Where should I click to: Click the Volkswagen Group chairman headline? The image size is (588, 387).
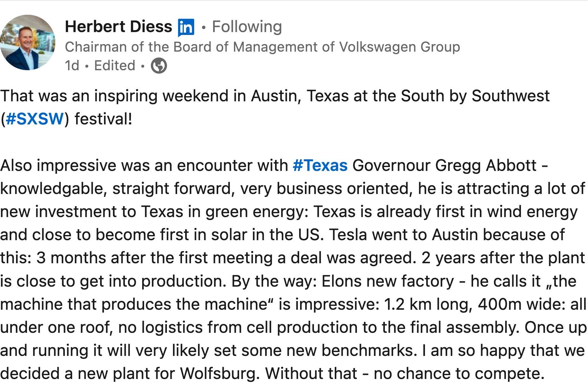(262, 47)
